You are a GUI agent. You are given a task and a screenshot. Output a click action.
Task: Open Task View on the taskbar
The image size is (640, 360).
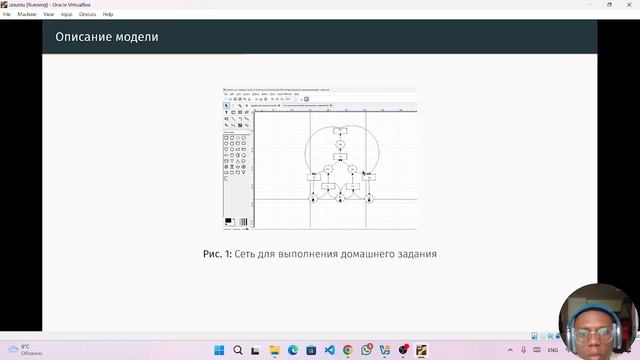[x=256, y=350]
